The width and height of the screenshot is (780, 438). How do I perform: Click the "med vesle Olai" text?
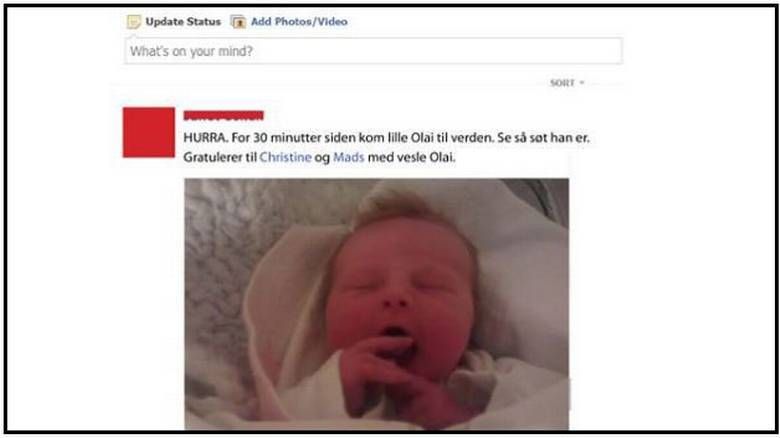point(410,157)
